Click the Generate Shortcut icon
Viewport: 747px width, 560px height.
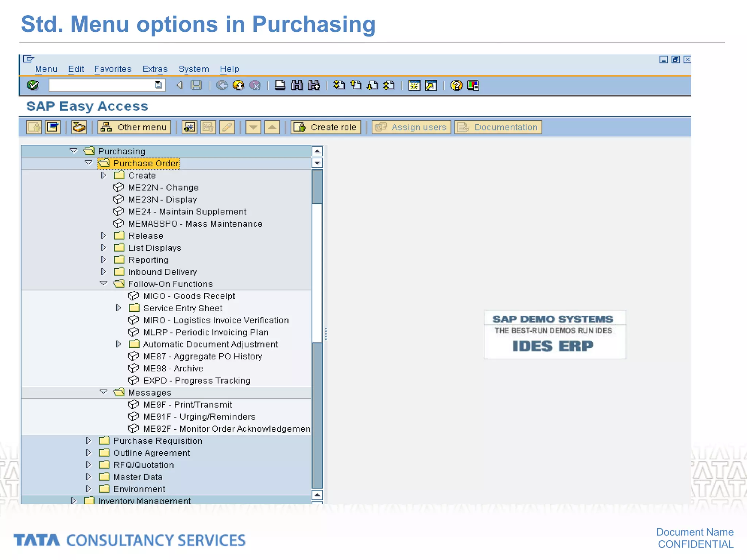pyautogui.click(x=431, y=85)
